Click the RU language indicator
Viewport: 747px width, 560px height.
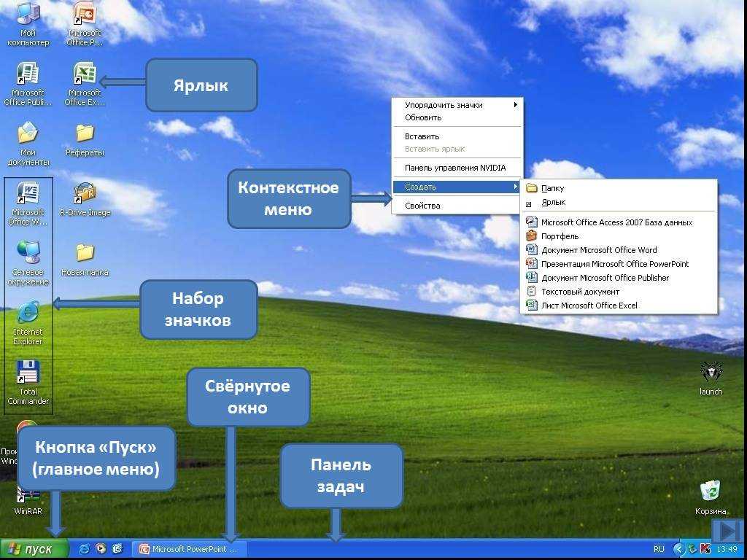click(659, 549)
